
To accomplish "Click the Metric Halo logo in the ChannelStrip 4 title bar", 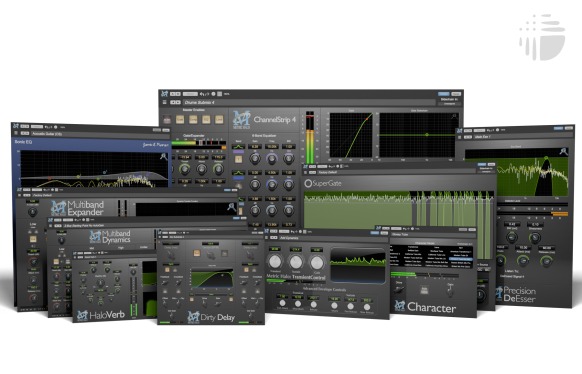I will [165, 94].
